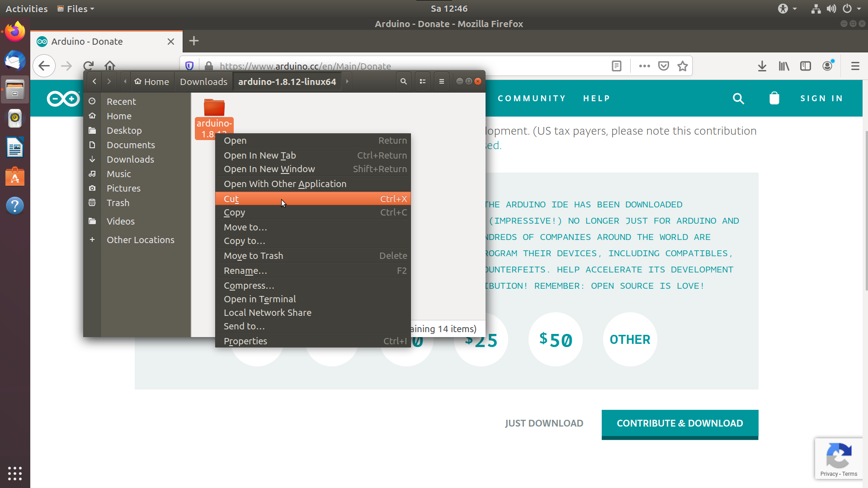Click the Firefox reader view icon
The image size is (868, 488).
[616, 66]
